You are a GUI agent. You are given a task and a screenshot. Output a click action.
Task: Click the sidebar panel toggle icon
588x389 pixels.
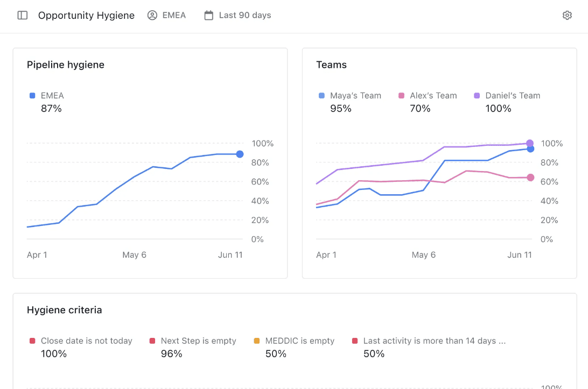coord(22,15)
